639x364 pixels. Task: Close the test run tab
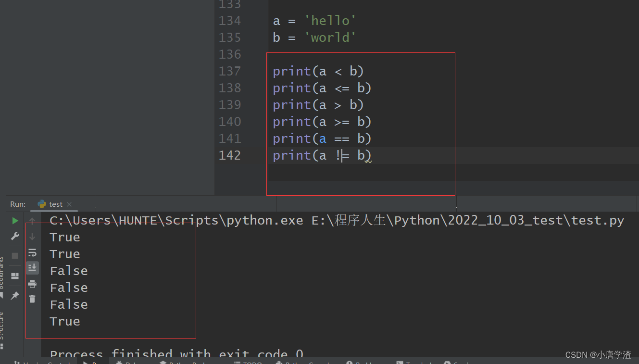pyautogui.click(x=69, y=204)
